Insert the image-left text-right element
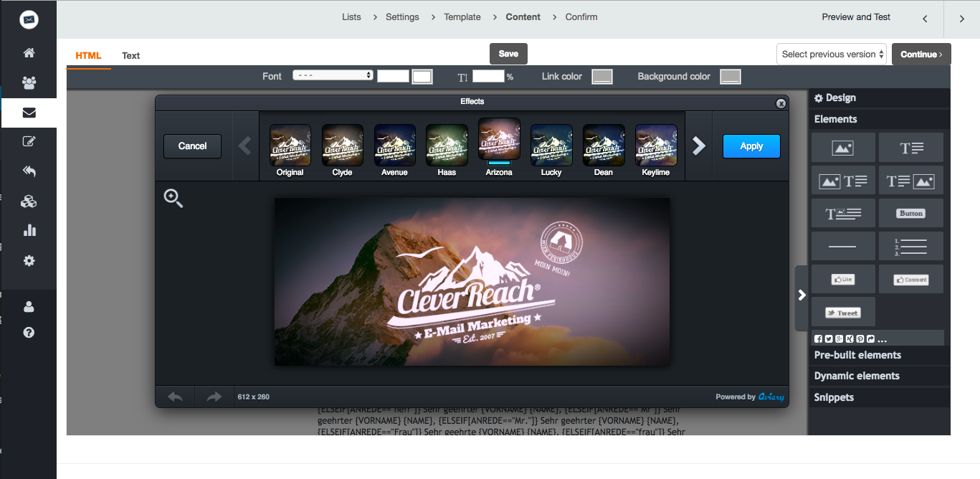The height and width of the screenshot is (479, 980). point(843,181)
